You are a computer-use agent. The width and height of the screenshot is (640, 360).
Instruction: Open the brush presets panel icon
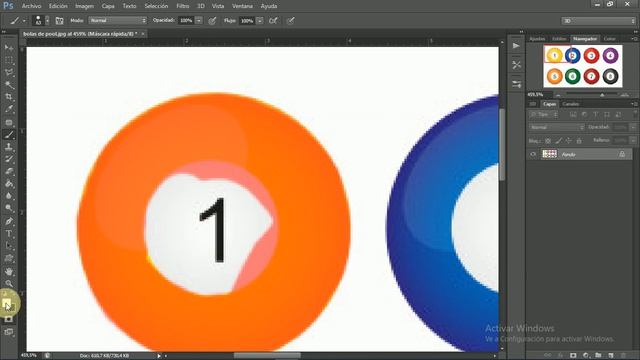[x=516, y=84]
